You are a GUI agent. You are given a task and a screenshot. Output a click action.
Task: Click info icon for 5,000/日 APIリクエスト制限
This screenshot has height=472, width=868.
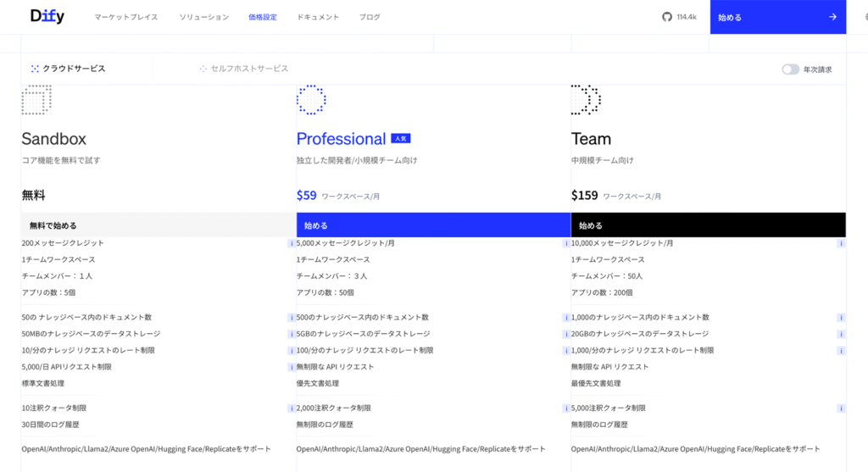(292, 368)
